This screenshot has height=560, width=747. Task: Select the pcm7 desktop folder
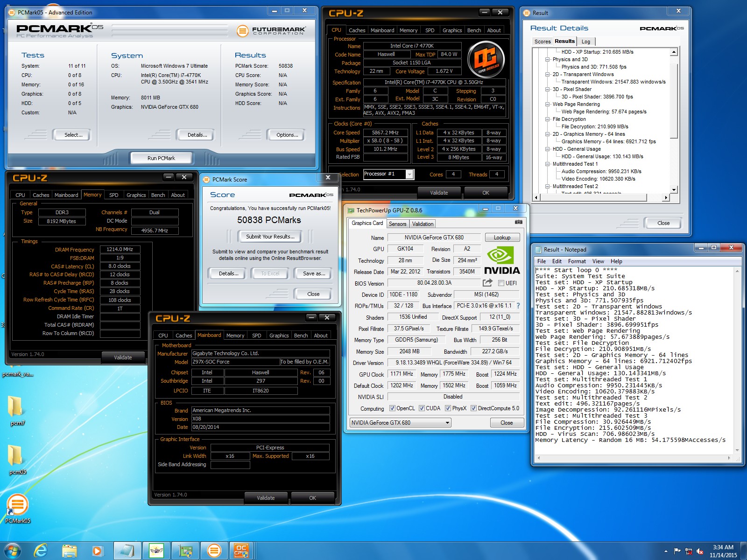[17, 411]
